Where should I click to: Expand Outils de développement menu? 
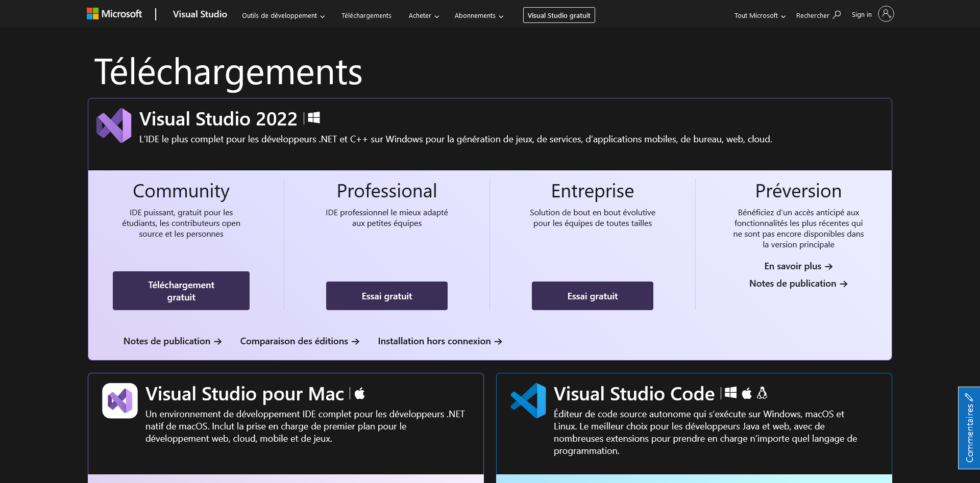pos(283,16)
